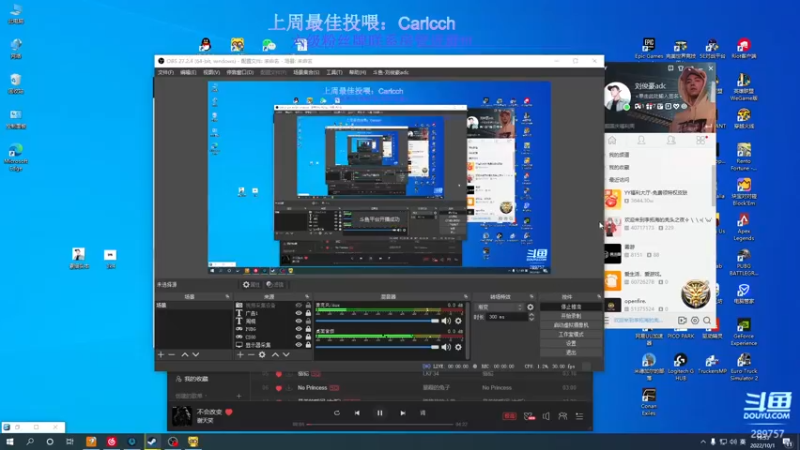Move selected source up in Sources panel
The height and width of the screenshot is (450, 800).
click(x=275, y=355)
